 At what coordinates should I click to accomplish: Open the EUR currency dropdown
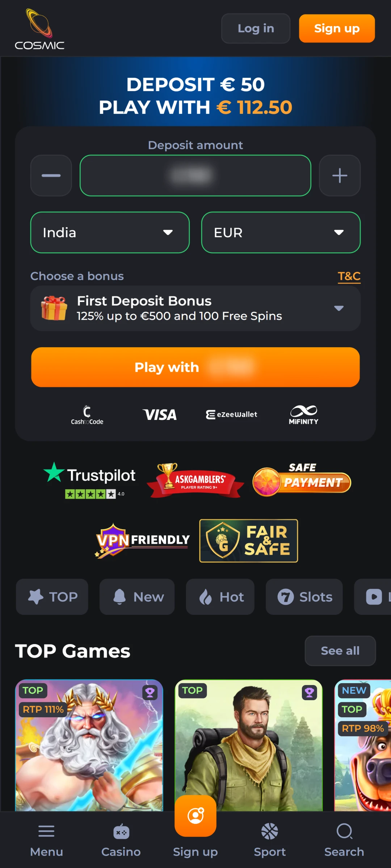[281, 232]
